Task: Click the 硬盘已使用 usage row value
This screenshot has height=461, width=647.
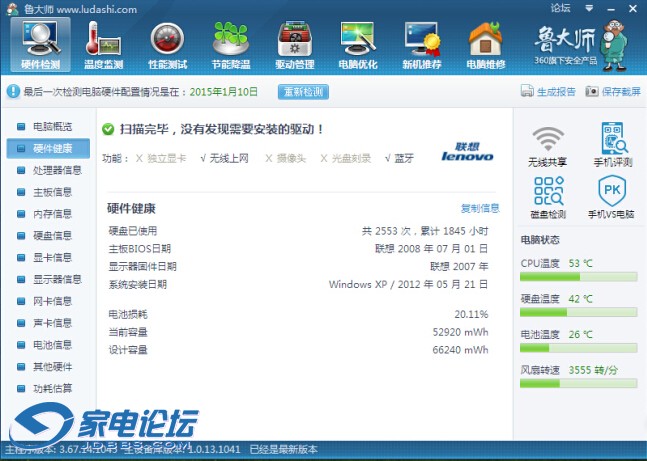Action: pyautogui.click(x=425, y=231)
